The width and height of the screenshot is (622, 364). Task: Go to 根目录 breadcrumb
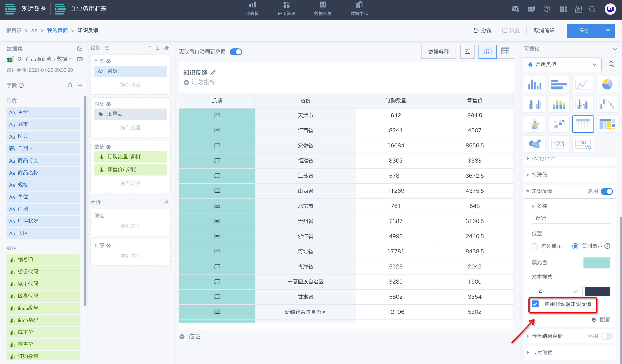[14, 30]
